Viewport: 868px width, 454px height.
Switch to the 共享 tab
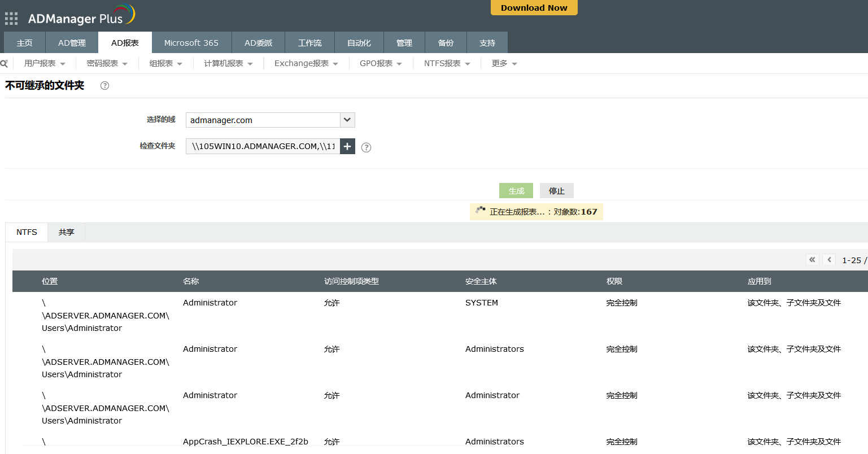click(66, 232)
